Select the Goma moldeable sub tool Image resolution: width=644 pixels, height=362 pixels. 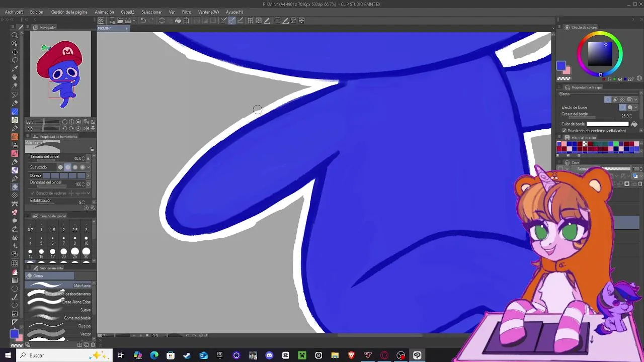click(x=59, y=318)
